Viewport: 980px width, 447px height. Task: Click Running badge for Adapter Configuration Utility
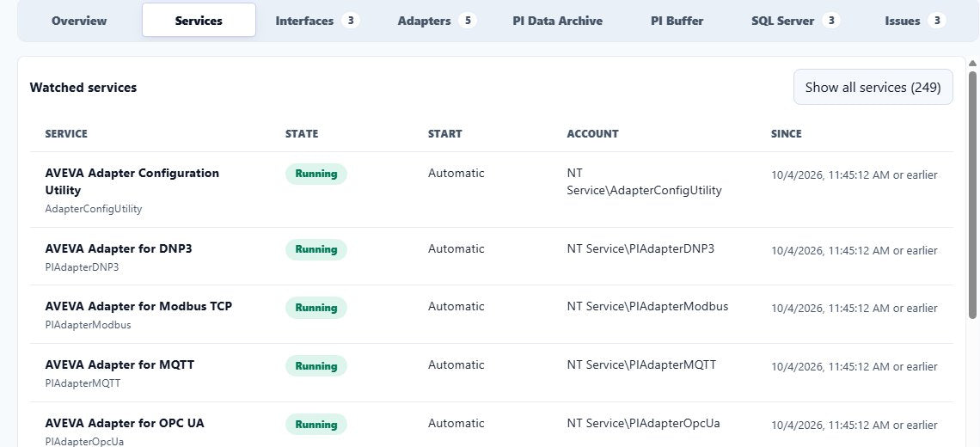click(316, 174)
